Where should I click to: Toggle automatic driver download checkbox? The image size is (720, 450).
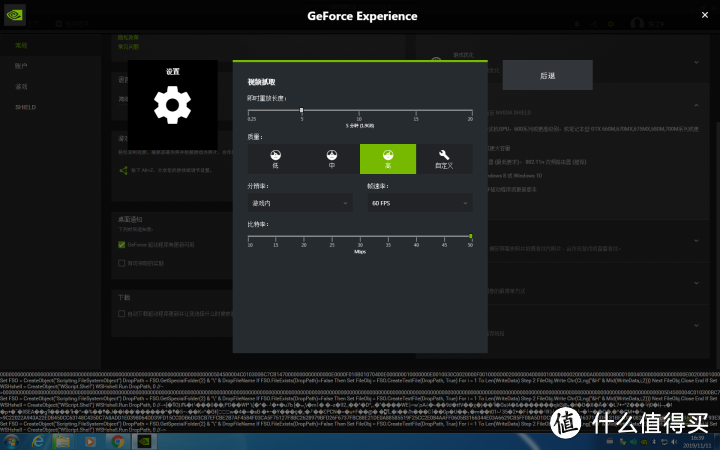point(122,314)
